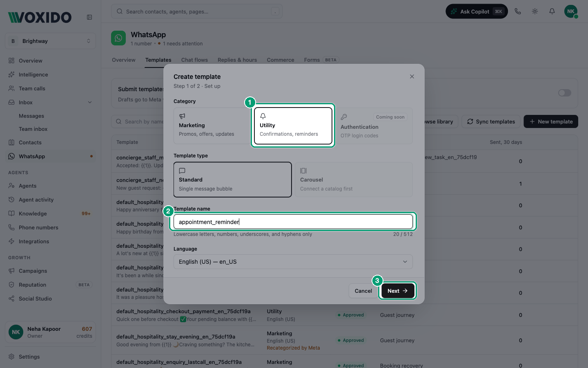Open Knowledge in the sidebar
Screen dimensions: 588x368
(x=51, y=213)
